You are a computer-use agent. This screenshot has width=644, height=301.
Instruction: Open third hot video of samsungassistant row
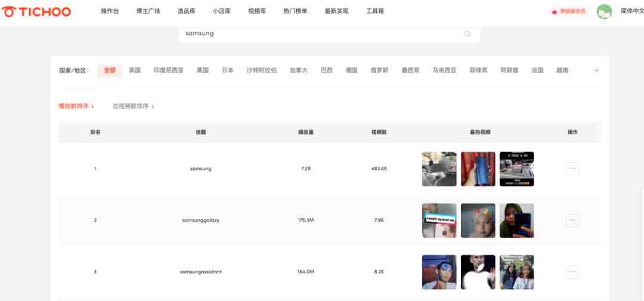516,272
